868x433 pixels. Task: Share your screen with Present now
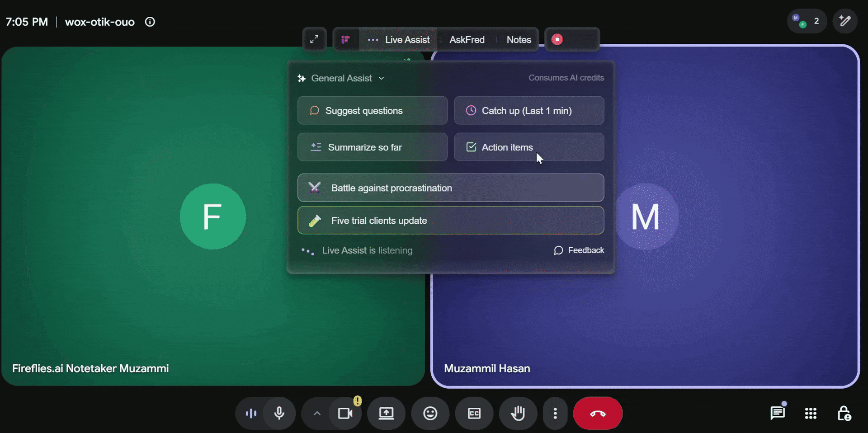386,413
